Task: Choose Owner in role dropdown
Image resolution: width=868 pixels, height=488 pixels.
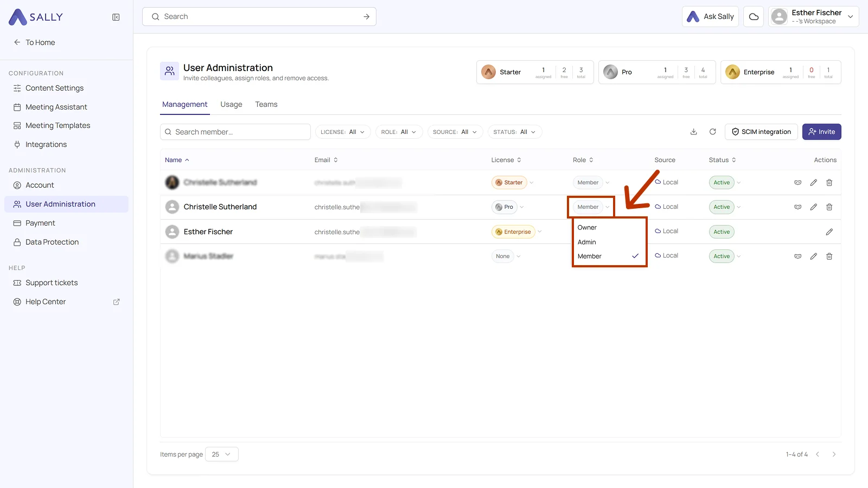Action: 609,228
